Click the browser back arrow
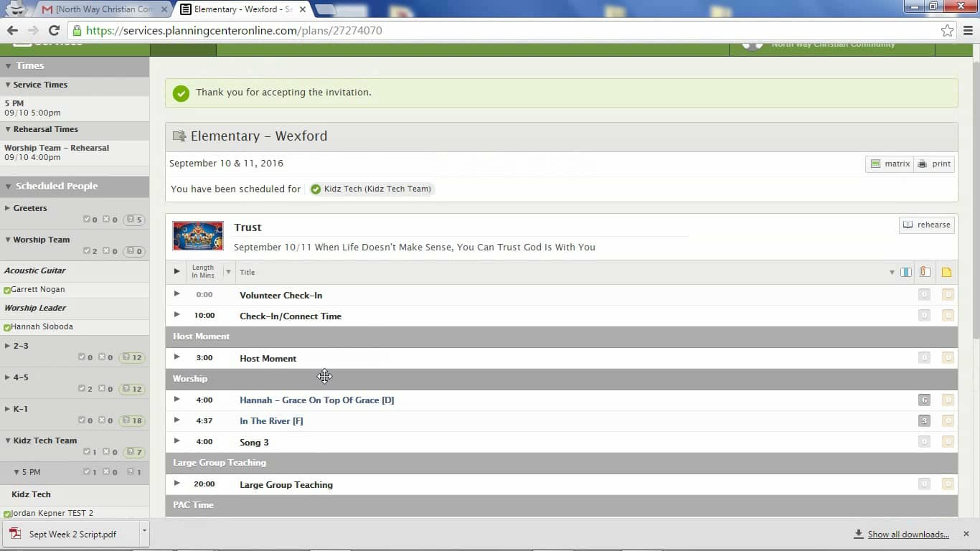This screenshot has width=980, height=551. 12,30
